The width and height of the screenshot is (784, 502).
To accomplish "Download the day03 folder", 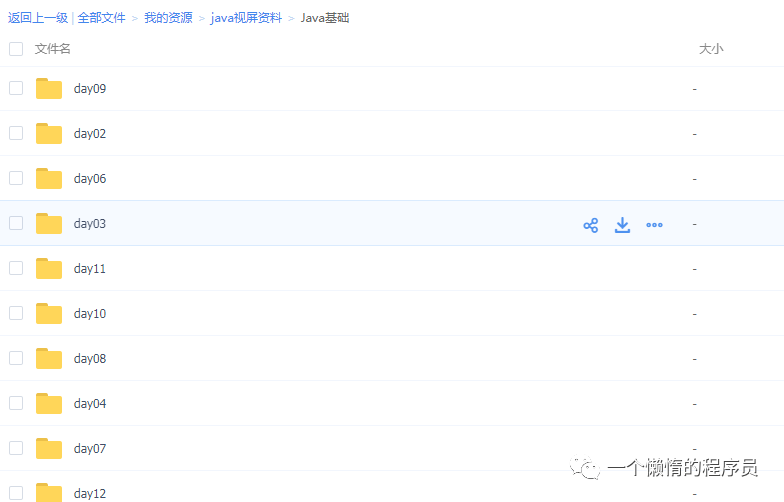I will (x=622, y=225).
